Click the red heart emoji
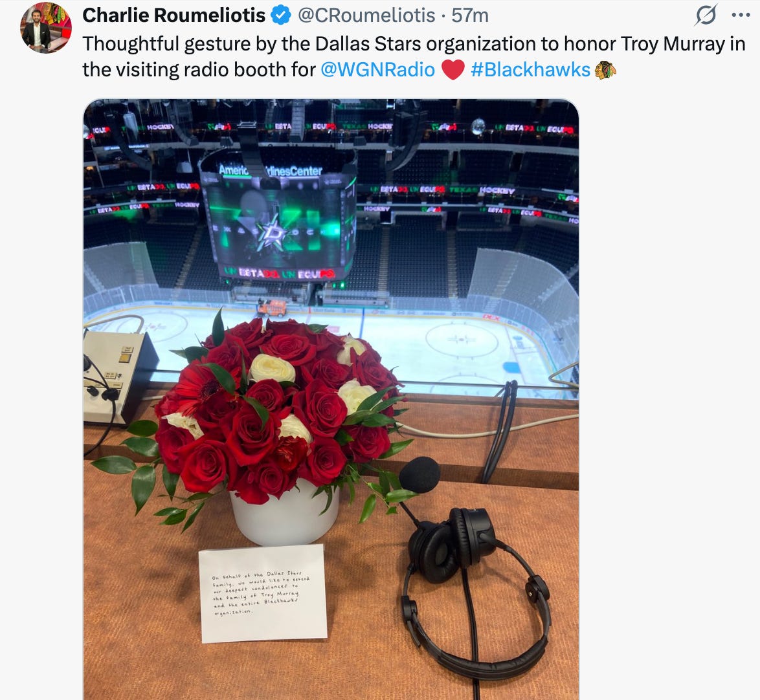The image size is (760, 700). [453, 70]
